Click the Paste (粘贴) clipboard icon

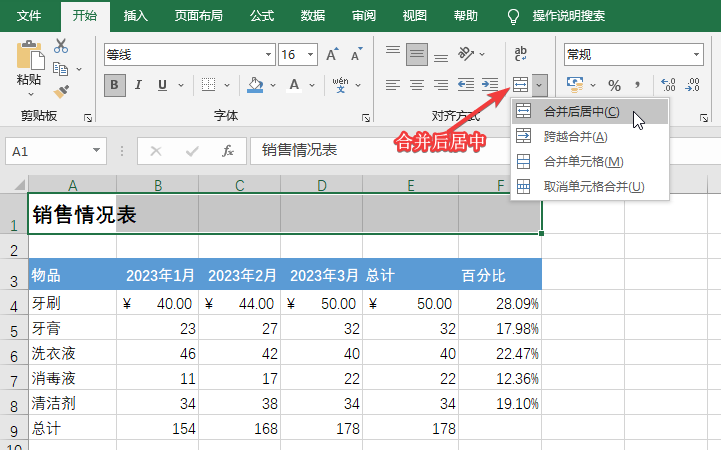tap(30, 57)
